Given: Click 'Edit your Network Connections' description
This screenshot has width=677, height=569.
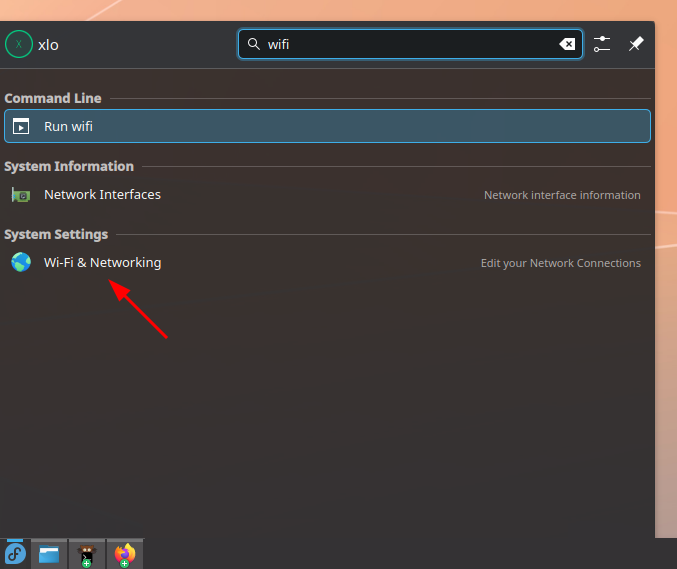Looking at the screenshot, I should point(561,263).
